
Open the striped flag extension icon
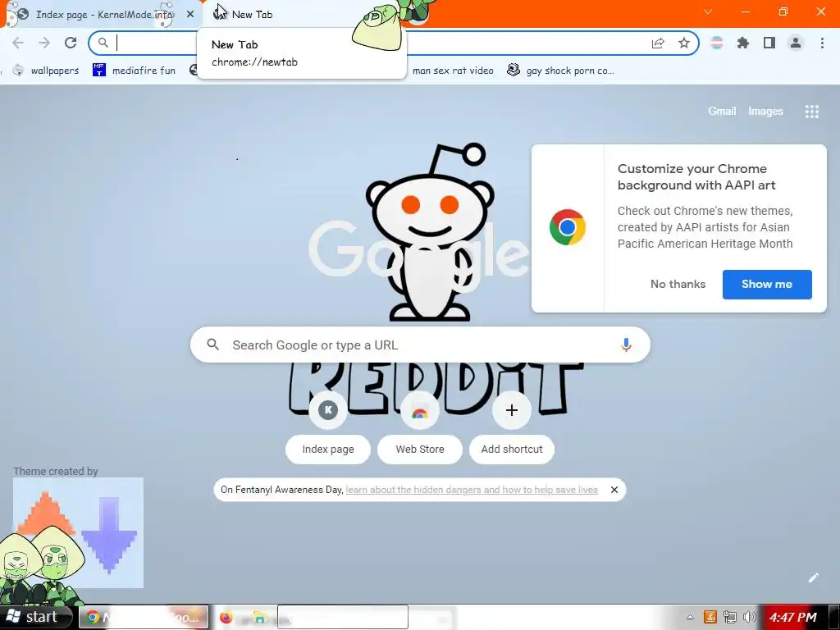tap(717, 43)
